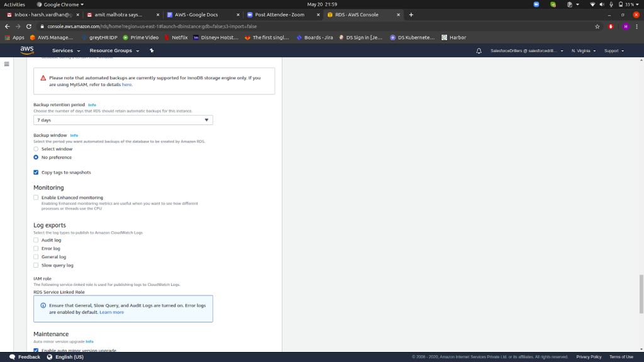Open the RDS side navigation hamburger menu
This screenshot has width=644, height=362.
(x=6, y=64)
